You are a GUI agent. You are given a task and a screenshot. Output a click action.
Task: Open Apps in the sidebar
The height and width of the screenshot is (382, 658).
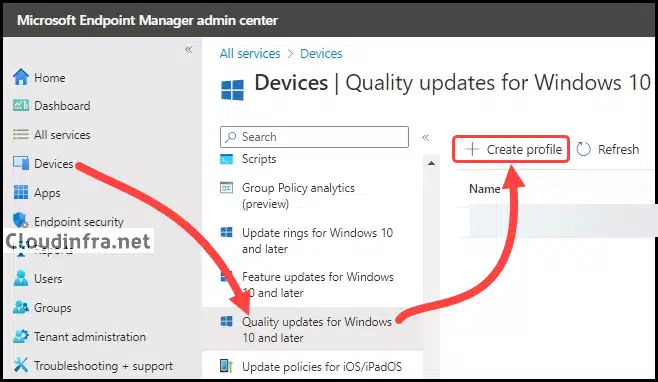(47, 193)
